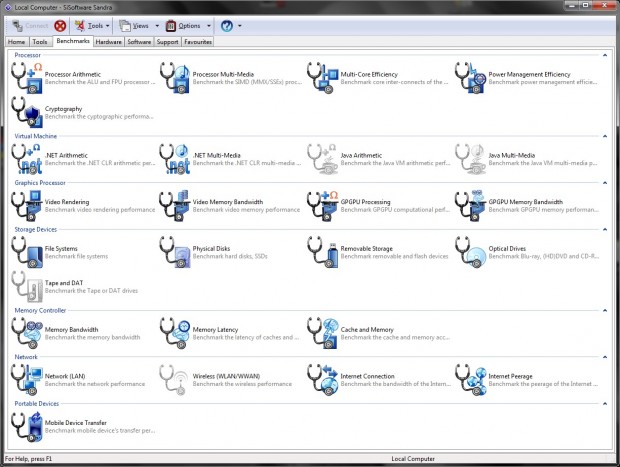Collapse the Memory Controller section
This screenshot has height=467, width=620.
(x=605, y=311)
